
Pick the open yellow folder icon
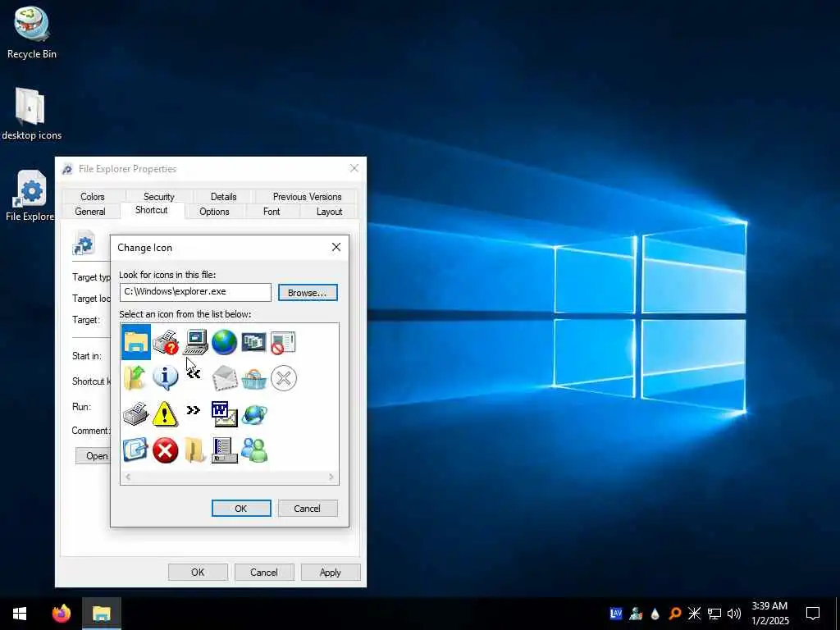[195, 450]
